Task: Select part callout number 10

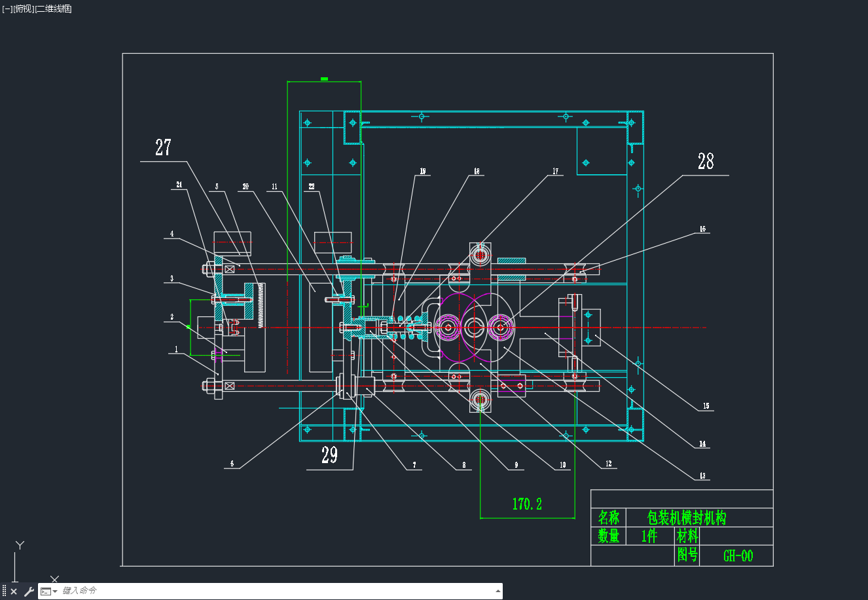Action: [x=563, y=465]
